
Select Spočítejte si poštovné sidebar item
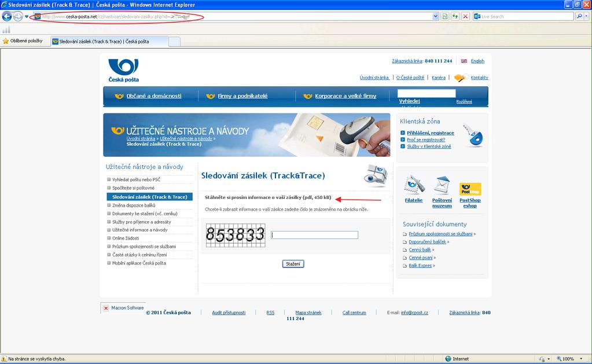tap(133, 188)
